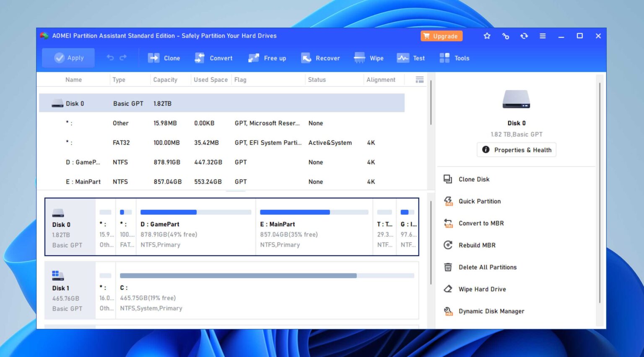Open the Convert tool
Screen dimensions: 644x357
pos(213,58)
